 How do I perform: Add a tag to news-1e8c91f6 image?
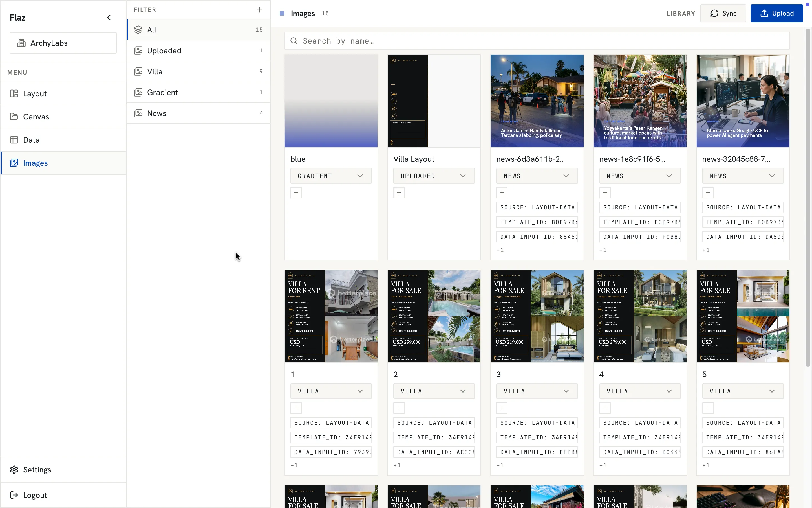pos(605,193)
